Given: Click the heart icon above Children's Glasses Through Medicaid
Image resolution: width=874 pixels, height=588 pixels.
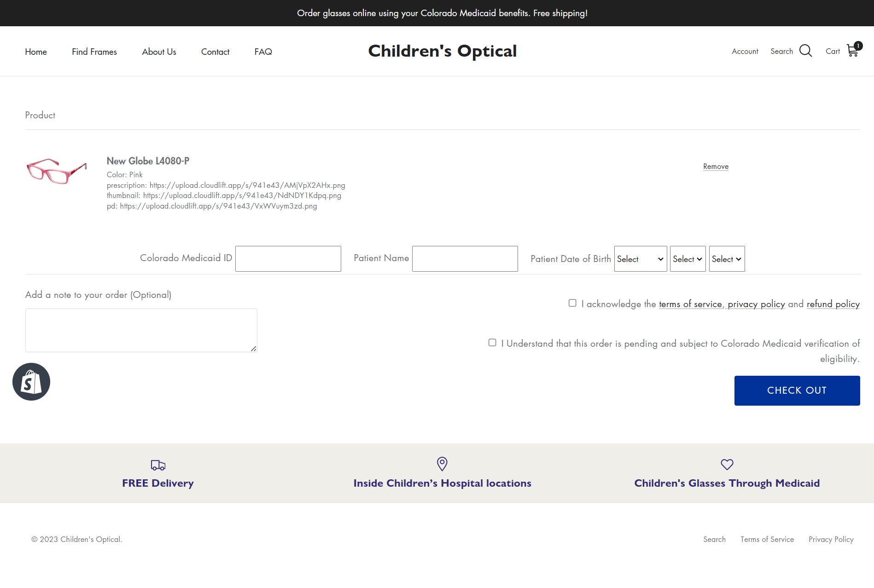Looking at the screenshot, I should 727,465.
